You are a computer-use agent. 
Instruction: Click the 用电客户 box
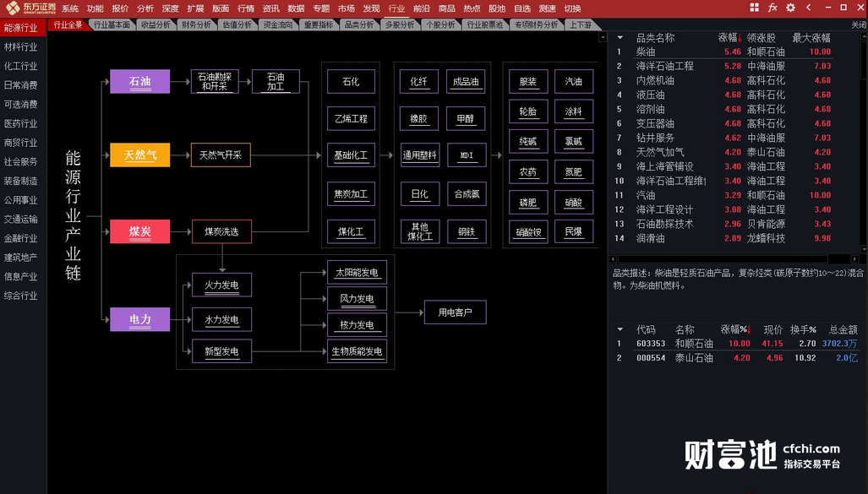pyautogui.click(x=455, y=312)
